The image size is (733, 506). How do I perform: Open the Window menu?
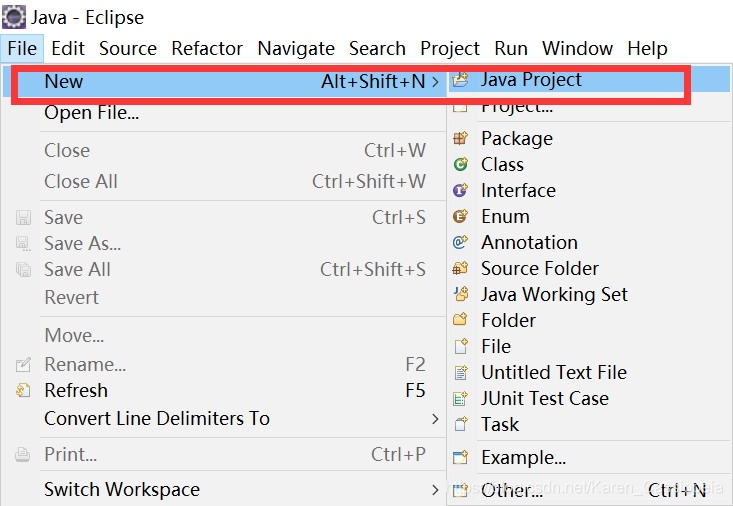[577, 48]
